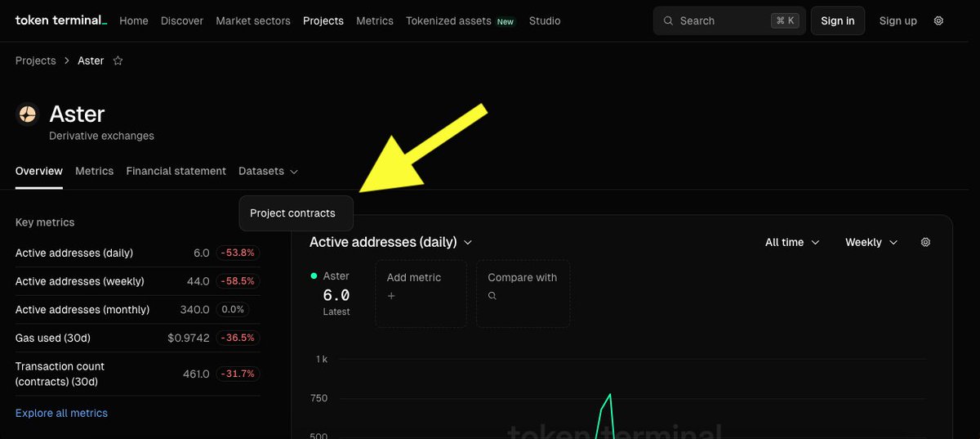Click the Key metrics heading
This screenshot has height=439, width=980.
[45, 222]
